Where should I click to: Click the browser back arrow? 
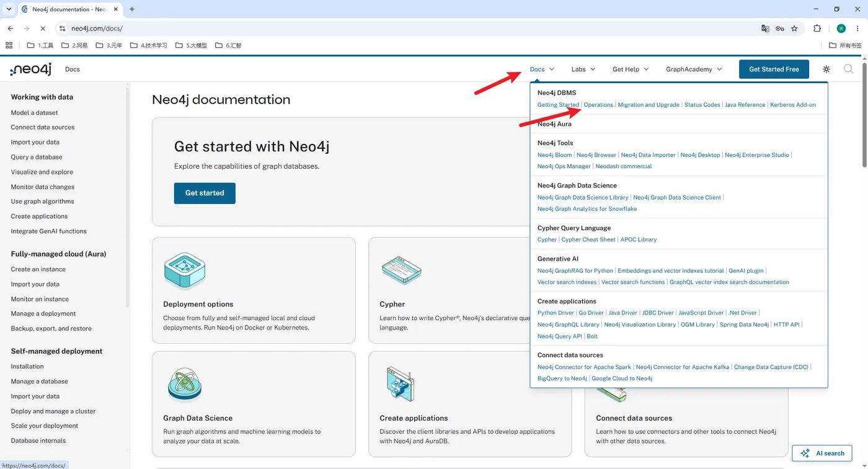pos(11,29)
